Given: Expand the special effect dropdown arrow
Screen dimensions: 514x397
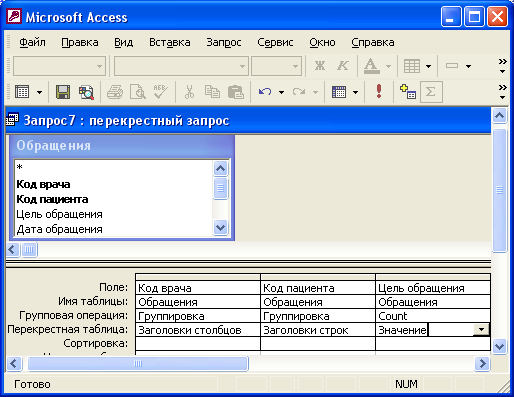Looking at the screenshot, I should coord(468,66).
